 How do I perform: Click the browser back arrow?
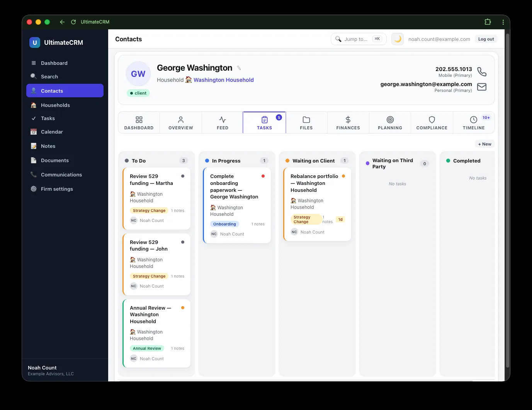coord(62,22)
